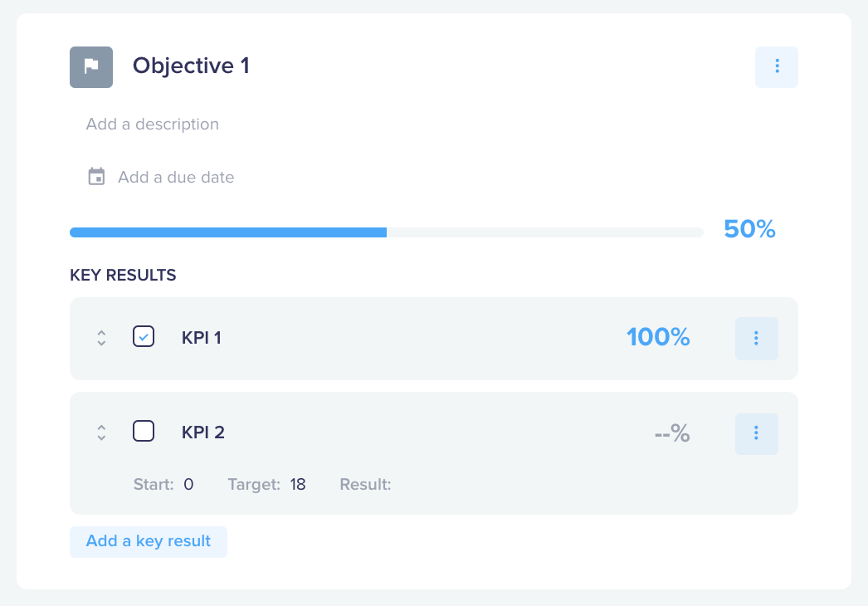Uncheck the KPI 1 checkbox
868x606 pixels.
[x=144, y=337]
